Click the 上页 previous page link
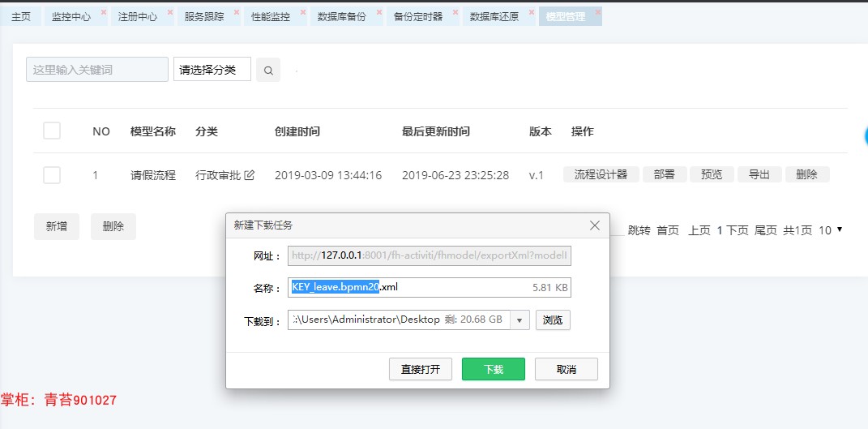 [x=699, y=230]
